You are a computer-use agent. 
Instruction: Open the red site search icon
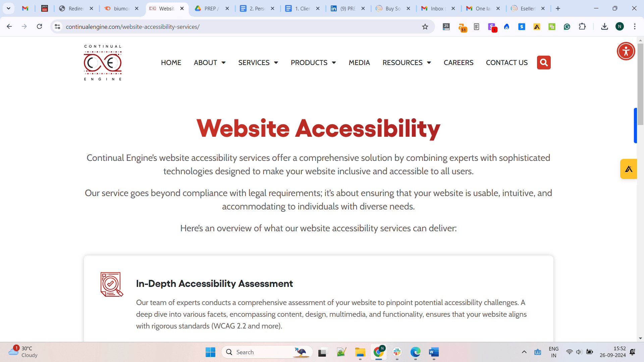(544, 63)
